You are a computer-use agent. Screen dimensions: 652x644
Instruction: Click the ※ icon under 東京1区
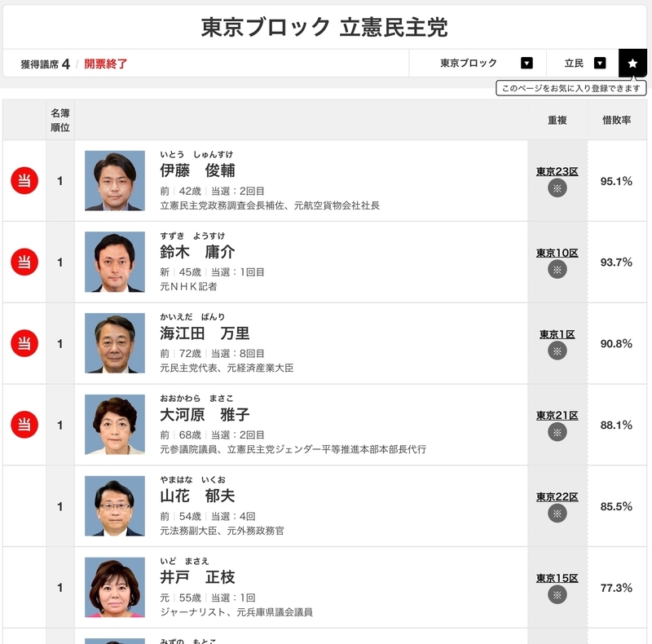(x=557, y=351)
